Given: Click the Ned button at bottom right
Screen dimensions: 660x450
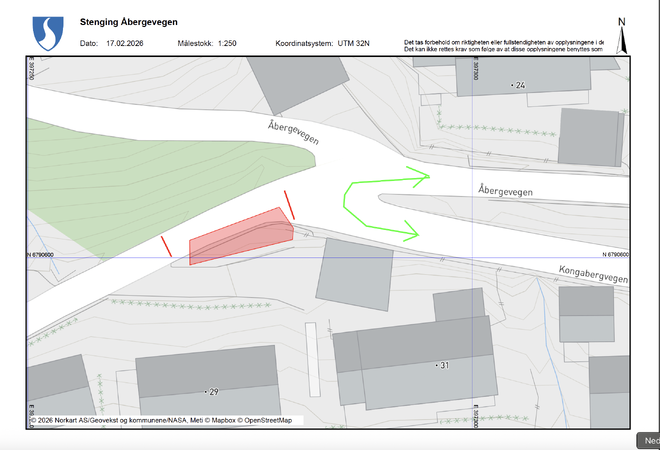Looking at the screenshot, I should point(649,440).
